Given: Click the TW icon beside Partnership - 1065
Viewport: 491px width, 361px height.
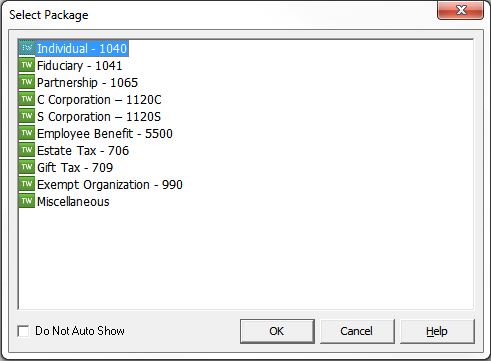Looking at the screenshot, I should click(x=27, y=82).
